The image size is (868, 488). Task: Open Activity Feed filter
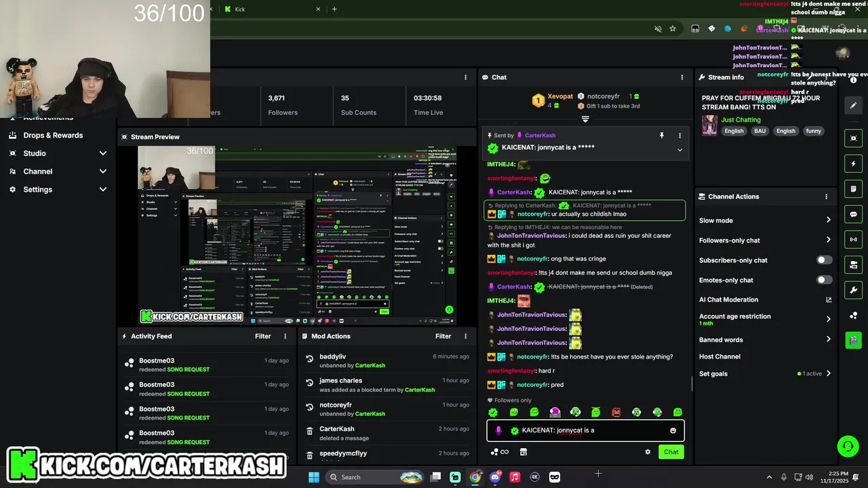263,336
